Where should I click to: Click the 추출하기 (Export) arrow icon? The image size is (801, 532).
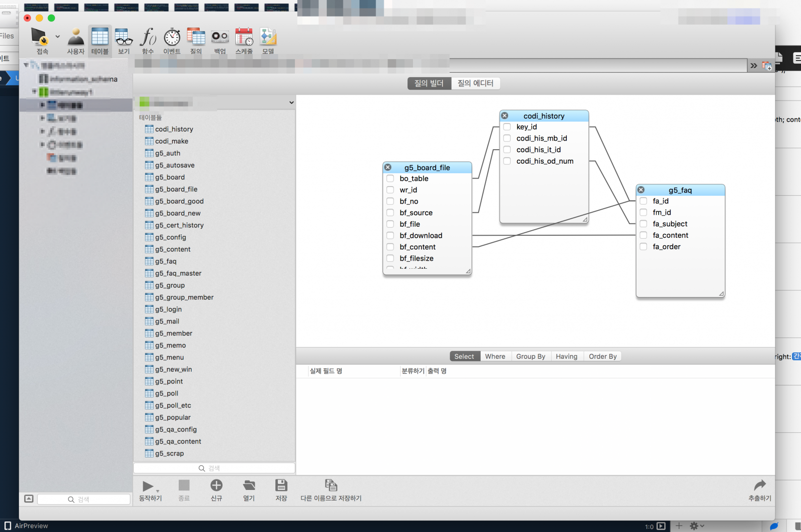[x=759, y=486]
